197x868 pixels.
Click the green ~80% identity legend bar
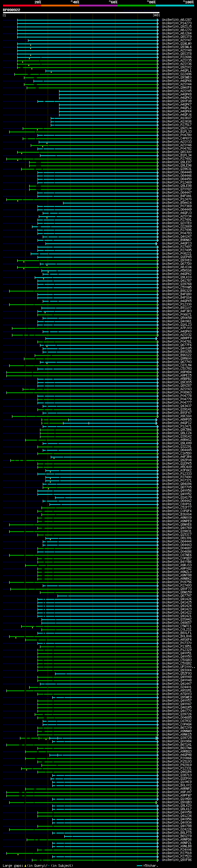click(137, 6)
